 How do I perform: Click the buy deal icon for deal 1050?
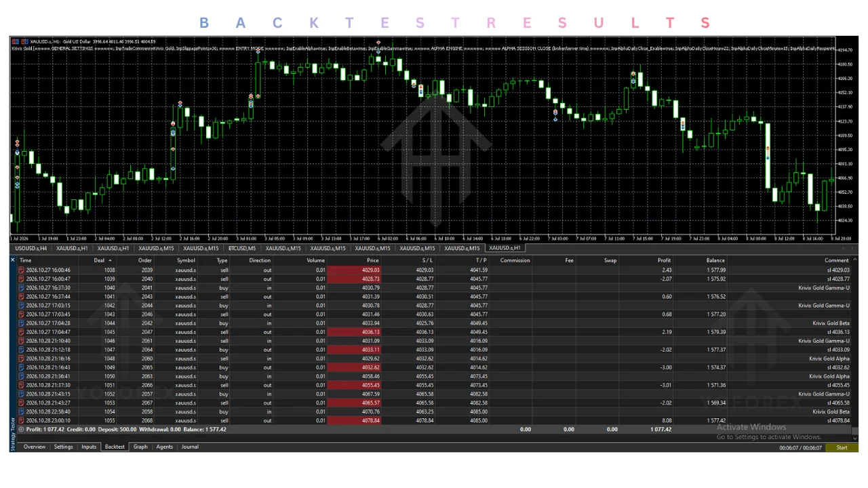(21, 376)
